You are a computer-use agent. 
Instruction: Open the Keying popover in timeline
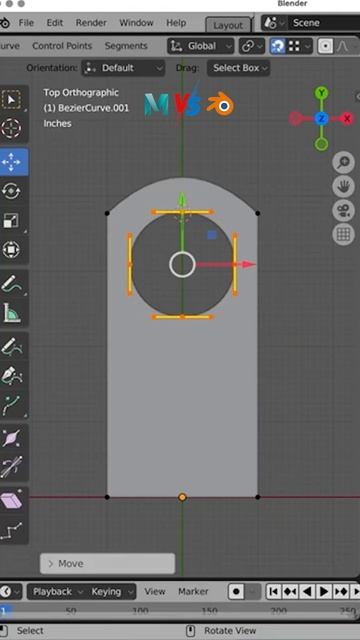click(x=111, y=591)
